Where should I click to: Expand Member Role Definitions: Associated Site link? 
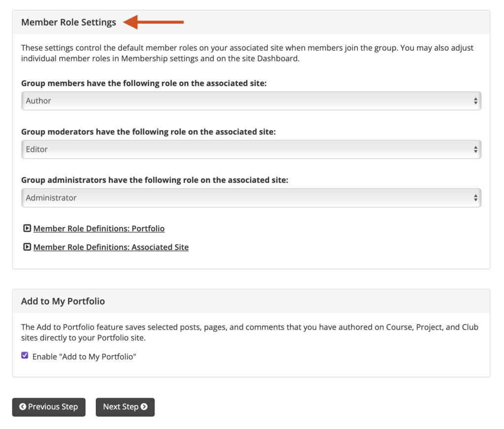(111, 247)
